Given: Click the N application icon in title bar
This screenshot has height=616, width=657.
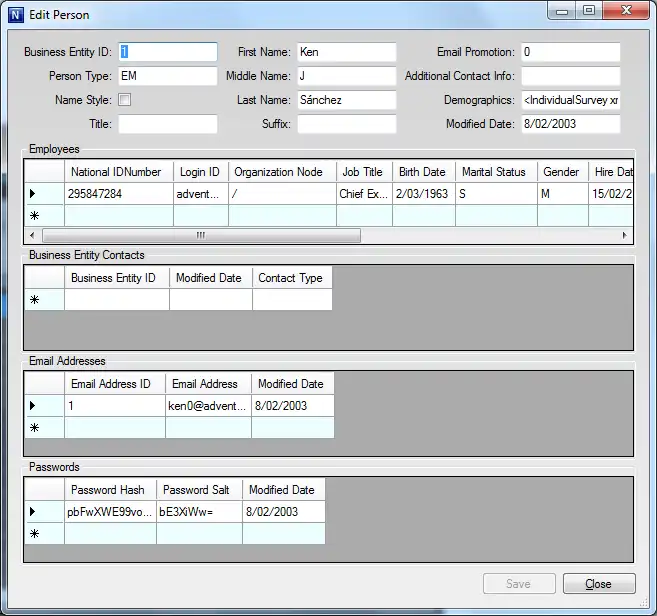Looking at the screenshot, I should coord(16,15).
